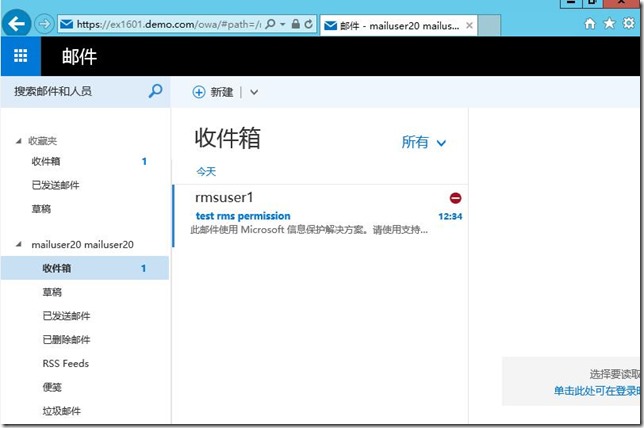Image resolution: width=644 pixels, height=428 pixels.
Task: Open a new blank browser tab
Action: (x=489, y=25)
